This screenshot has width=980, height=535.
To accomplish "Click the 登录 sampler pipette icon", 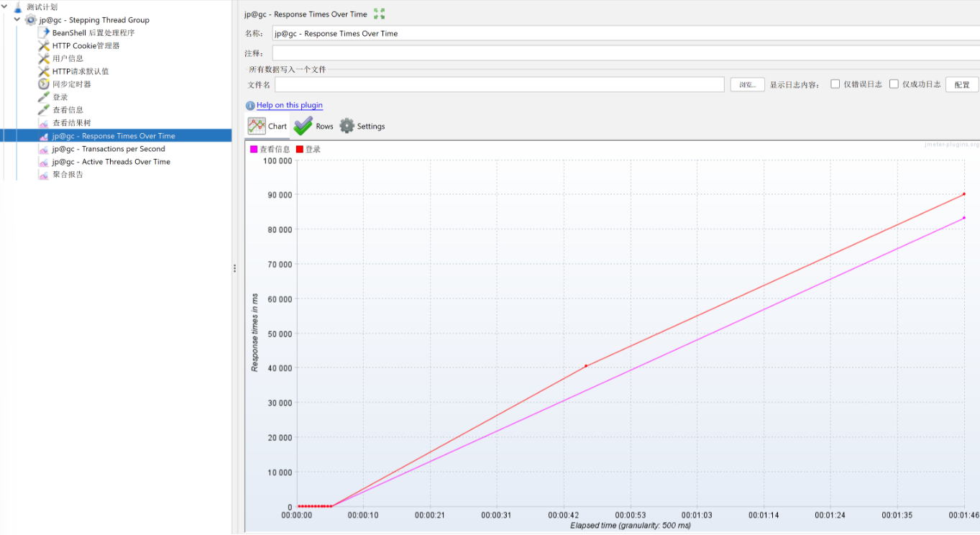I will click(44, 97).
